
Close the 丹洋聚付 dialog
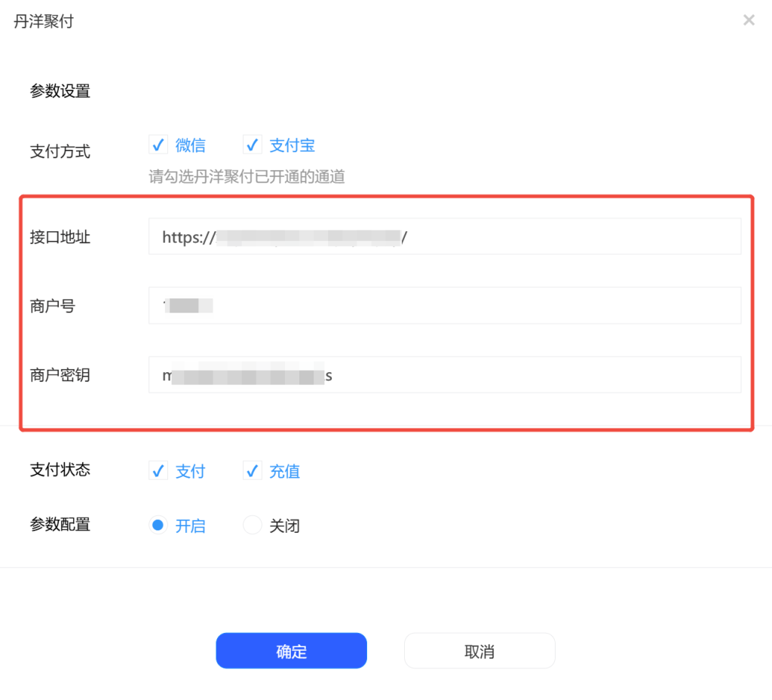(x=749, y=20)
